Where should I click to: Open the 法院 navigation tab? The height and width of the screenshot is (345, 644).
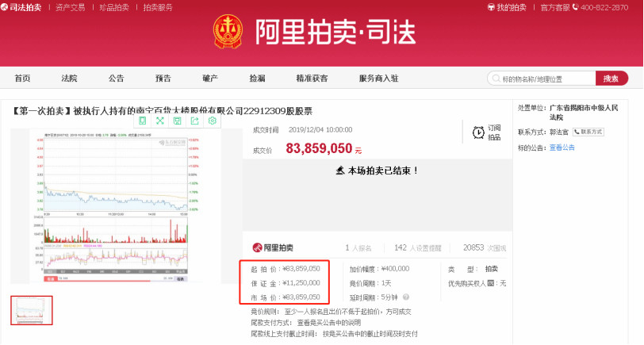point(70,79)
